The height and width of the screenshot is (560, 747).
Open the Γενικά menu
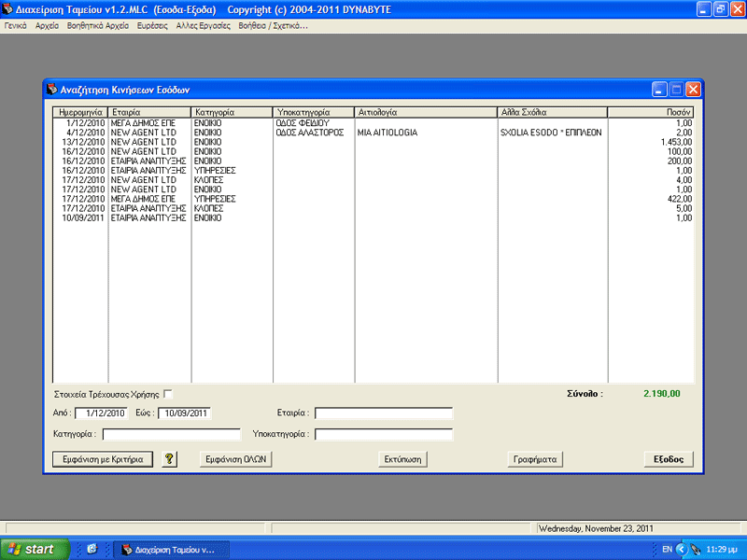pos(15,26)
